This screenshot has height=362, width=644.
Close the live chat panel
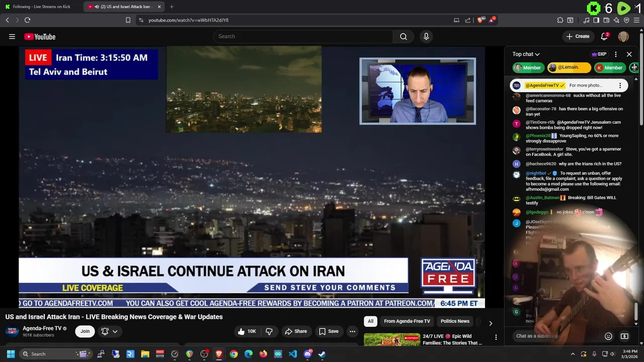click(x=629, y=54)
